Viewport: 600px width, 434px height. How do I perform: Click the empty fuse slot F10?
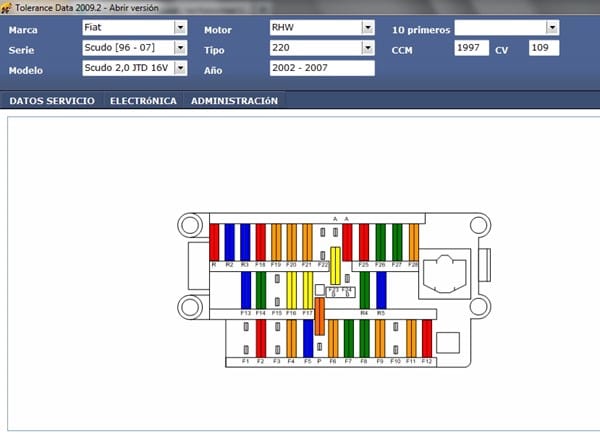click(x=396, y=339)
